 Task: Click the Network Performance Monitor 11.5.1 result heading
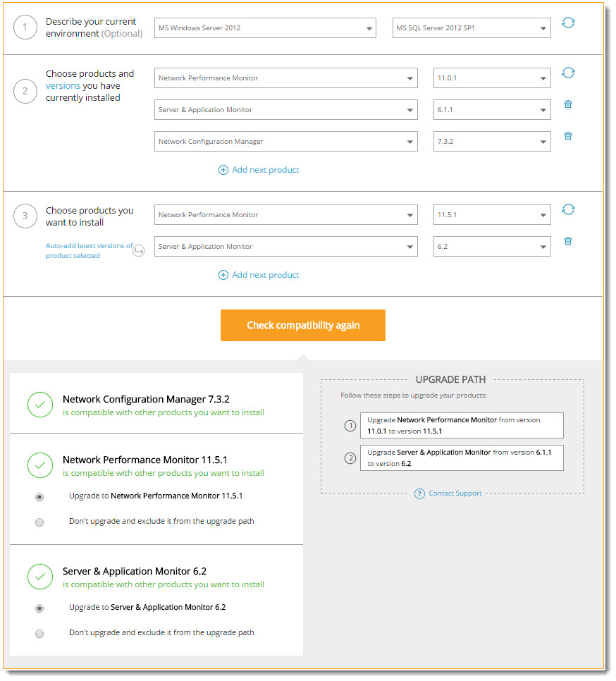pos(145,460)
